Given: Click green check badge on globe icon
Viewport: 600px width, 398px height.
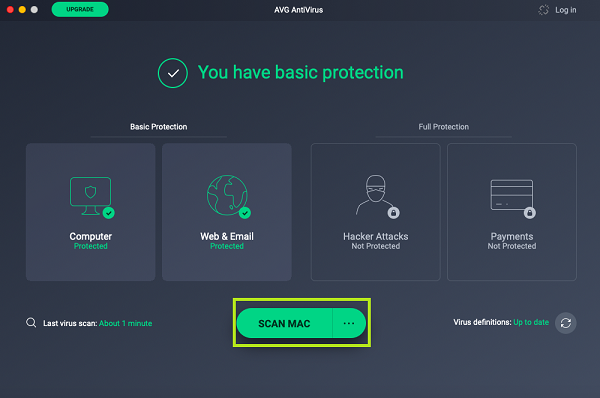Looking at the screenshot, I should [x=245, y=213].
